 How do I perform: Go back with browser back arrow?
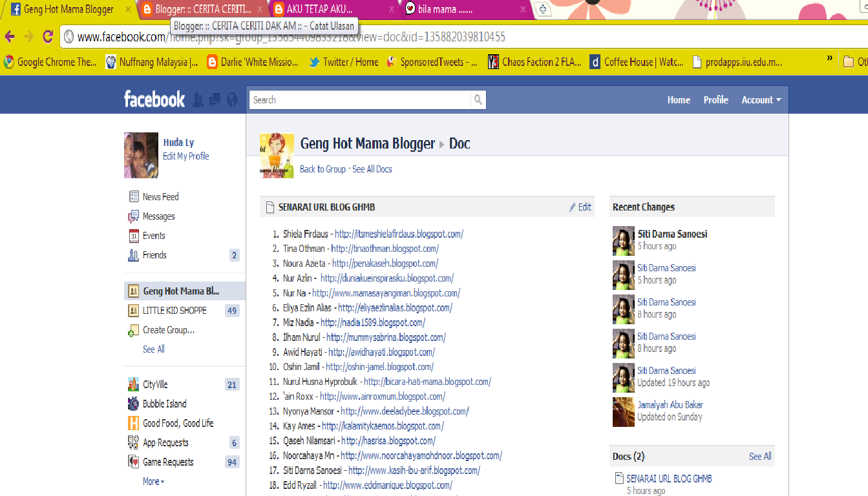10,37
